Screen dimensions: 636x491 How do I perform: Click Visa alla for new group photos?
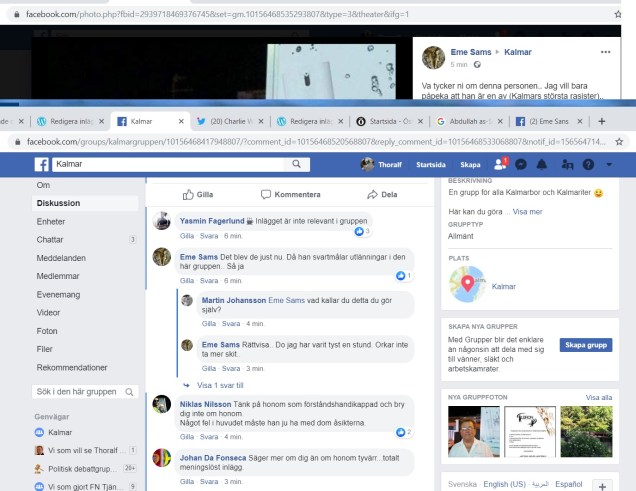[x=598, y=397]
